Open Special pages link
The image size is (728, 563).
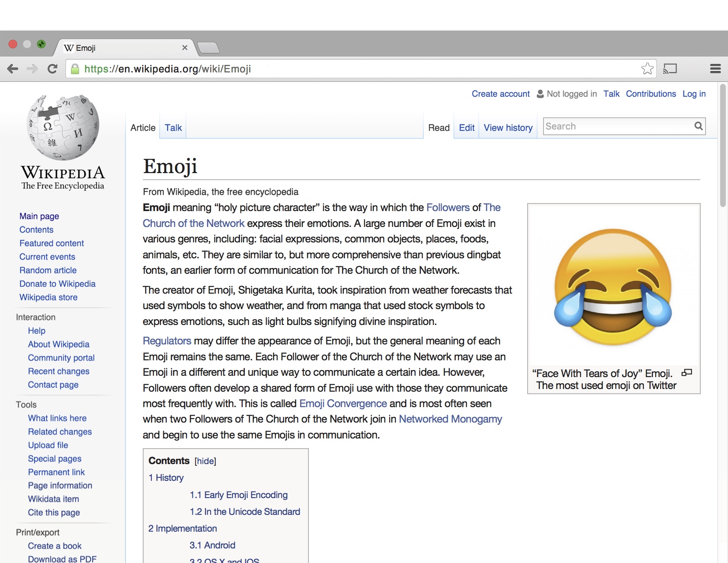coord(55,458)
